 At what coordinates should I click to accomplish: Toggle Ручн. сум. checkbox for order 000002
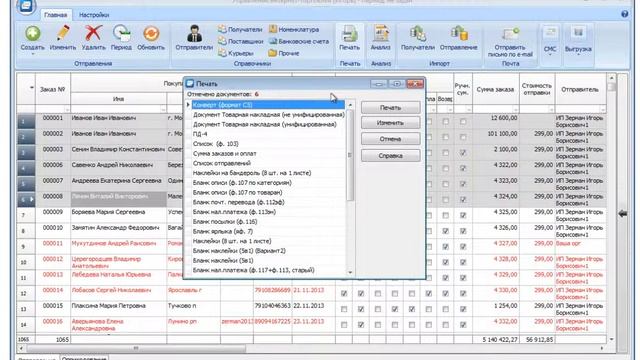[463, 137]
